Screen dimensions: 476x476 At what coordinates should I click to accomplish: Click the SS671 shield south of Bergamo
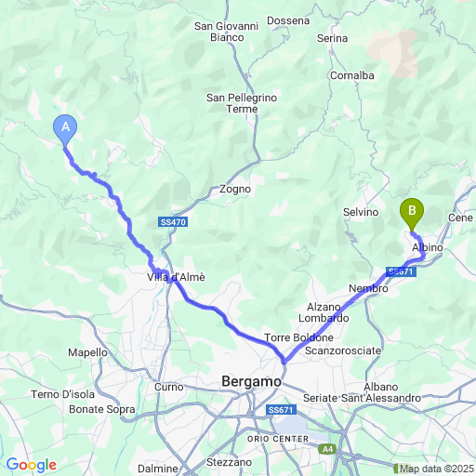(281, 410)
